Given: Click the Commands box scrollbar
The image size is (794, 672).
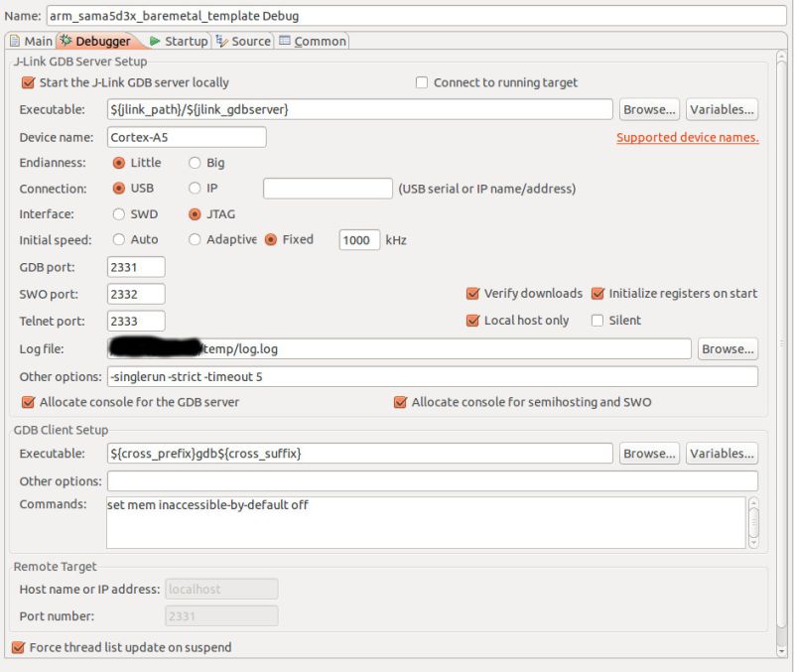Looking at the screenshot, I should tap(753, 522).
